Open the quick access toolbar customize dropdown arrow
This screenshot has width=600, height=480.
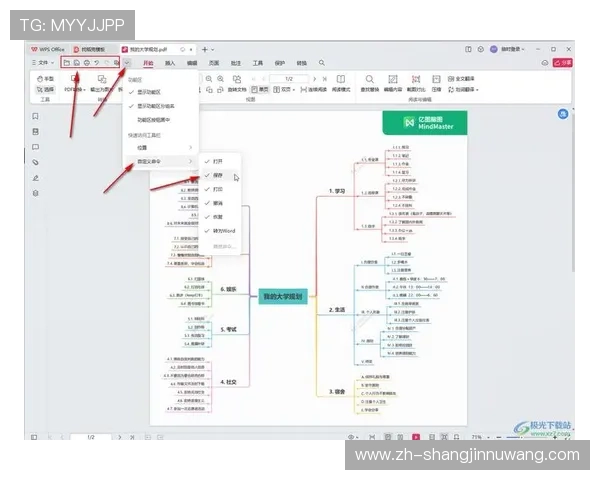pos(127,63)
